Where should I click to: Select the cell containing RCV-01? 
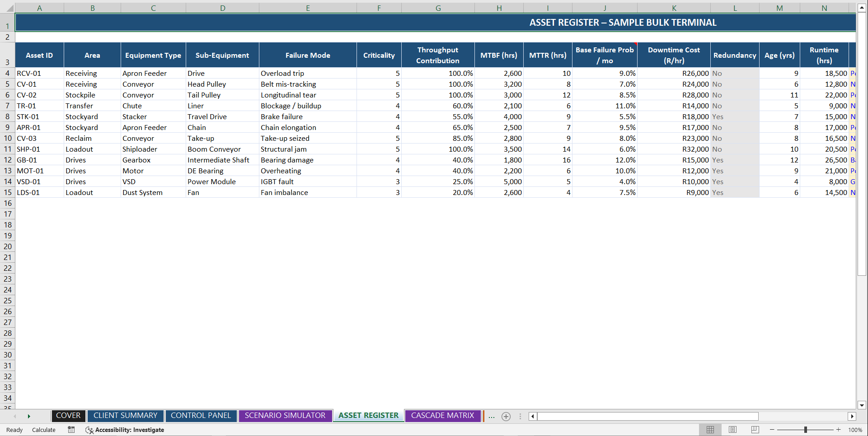[x=39, y=73]
